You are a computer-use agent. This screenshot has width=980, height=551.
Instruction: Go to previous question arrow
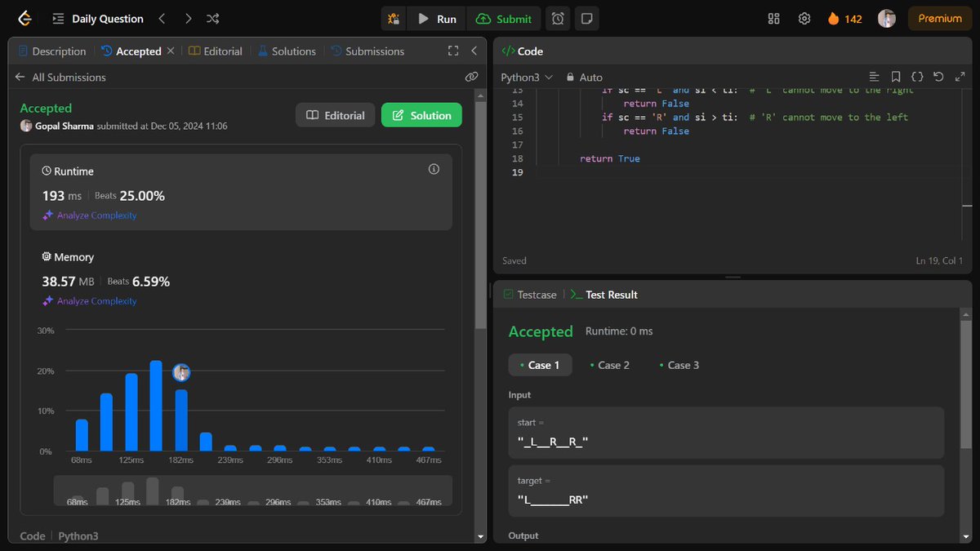click(162, 18)
